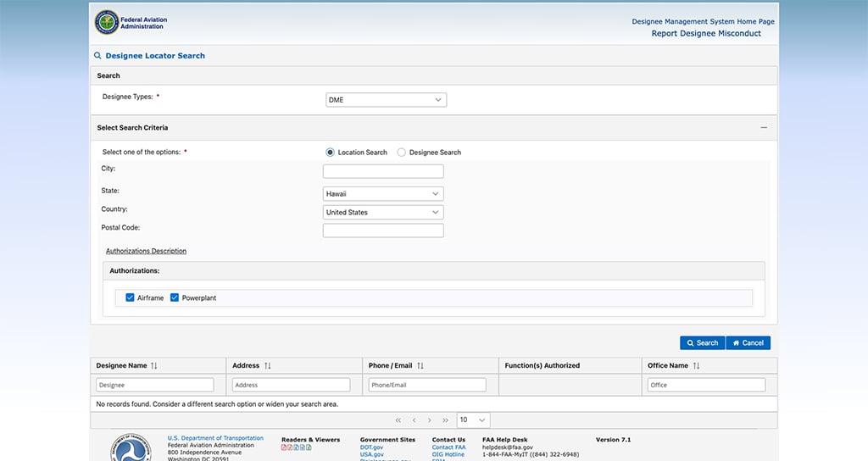Open Designee Management System Home Page link
The image size is (868, 461).
pos(703,21)
